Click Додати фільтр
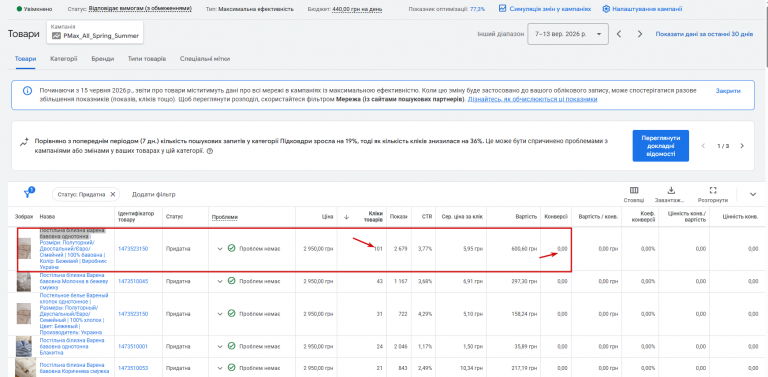 click(153, 194)
